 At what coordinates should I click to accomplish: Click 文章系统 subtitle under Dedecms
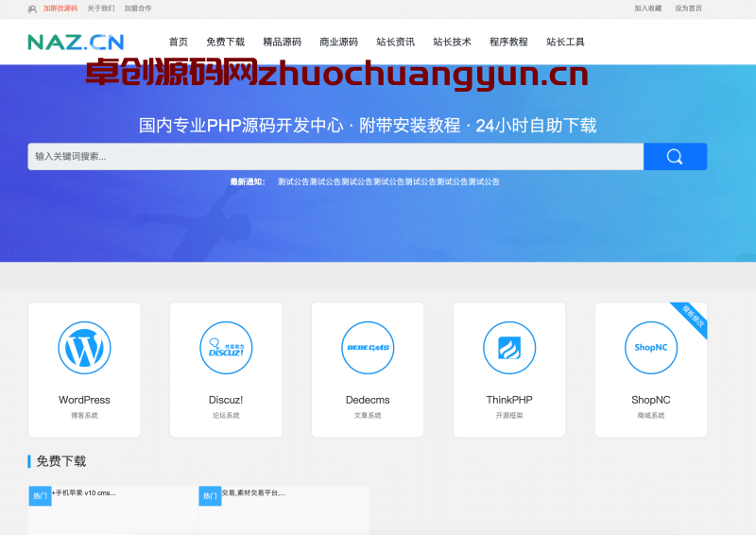368,415
